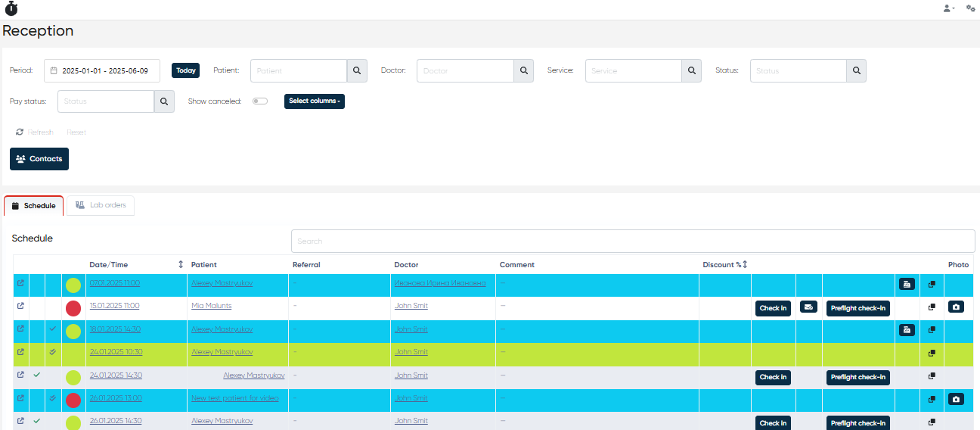Open the Period date range picker
The height and width of the screenshot is (430, 980).
tap(102, 70)
